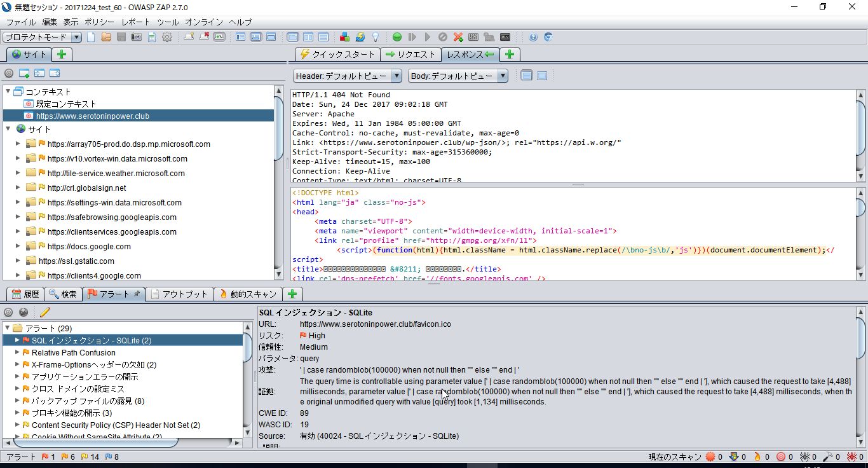Screen dimensions: 868x468
Task: Switch to the クイックスタート tab
Action: pos(337,54)
